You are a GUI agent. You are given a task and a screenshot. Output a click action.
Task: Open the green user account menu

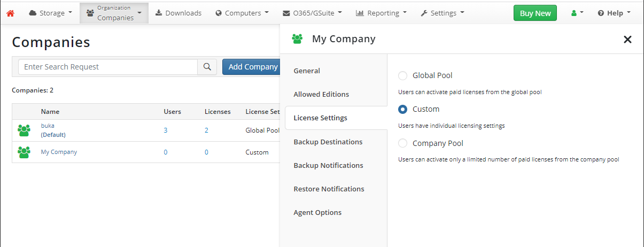coord(577,13)
